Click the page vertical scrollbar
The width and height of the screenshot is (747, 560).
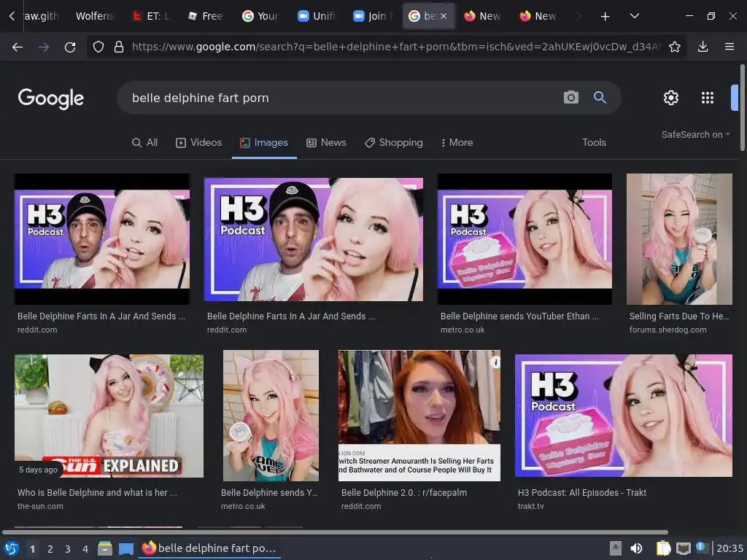[x=742, y=107]
